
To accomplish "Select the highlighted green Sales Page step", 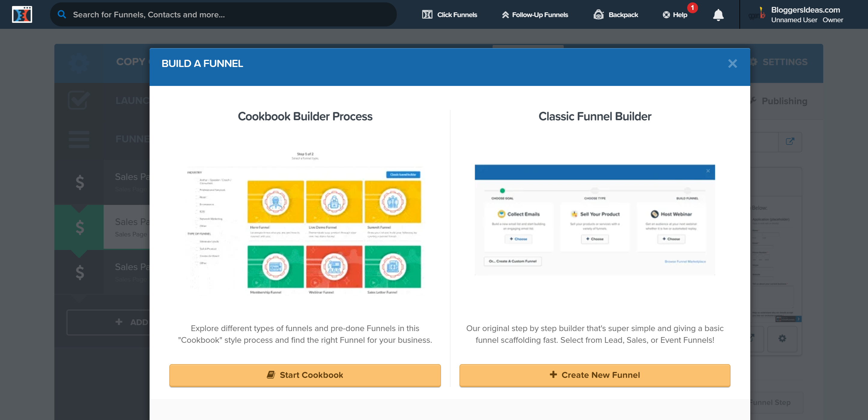I will tap(102, 227).
